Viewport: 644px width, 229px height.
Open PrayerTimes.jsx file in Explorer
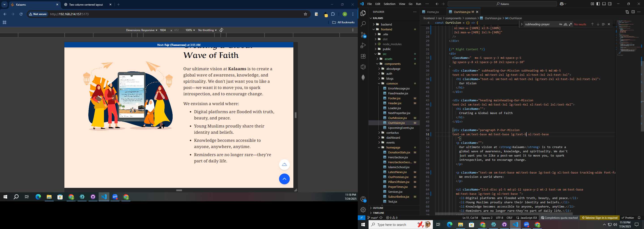point(398,187)
